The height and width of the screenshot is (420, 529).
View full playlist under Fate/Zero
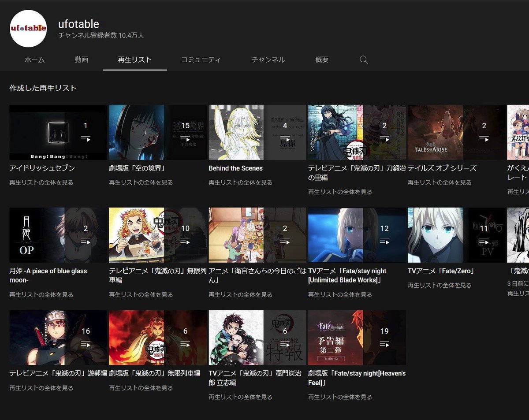(x=440, y=285)
